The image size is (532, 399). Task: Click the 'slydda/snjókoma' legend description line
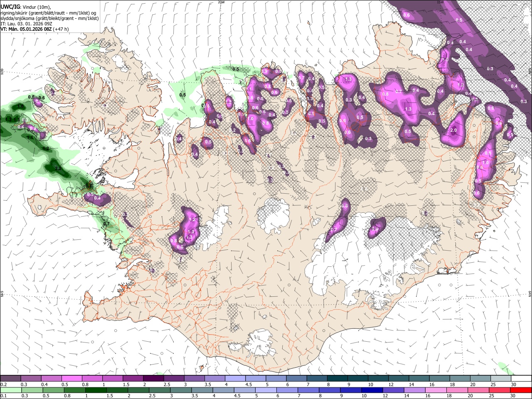coord(49,18)
